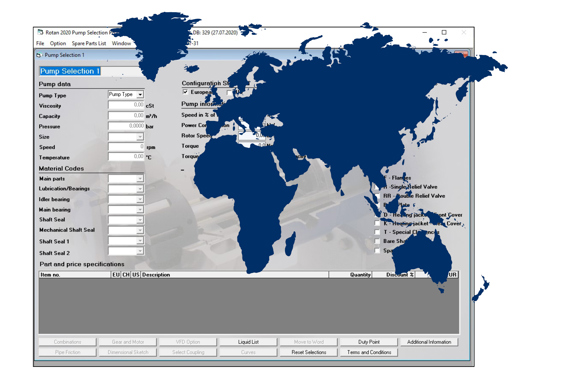The image size is (570, 371).
Task: Focus the Pressure input field
Action: pyautogui.click(x=126, y=126)
